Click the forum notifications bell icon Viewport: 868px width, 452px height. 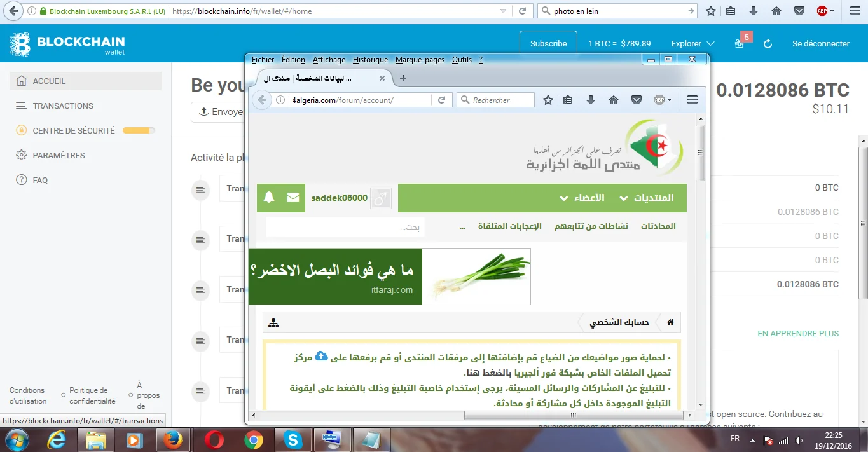pyautogui.click(x=269, y=198)
